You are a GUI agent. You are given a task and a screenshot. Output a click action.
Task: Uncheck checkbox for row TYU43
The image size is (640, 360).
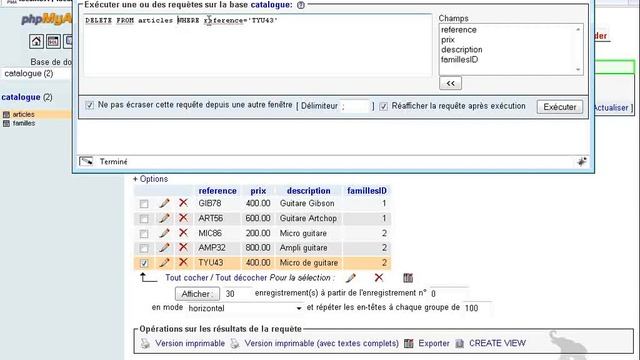(x=144, y=263)
